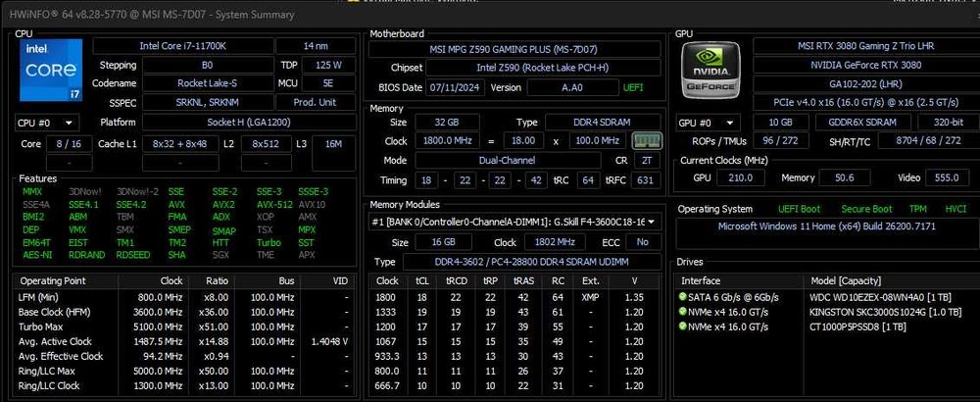The height and width of the screenshot is (402, 980).
Task: Click the Intel Z590 chipset field
Action: pos(543,68)
